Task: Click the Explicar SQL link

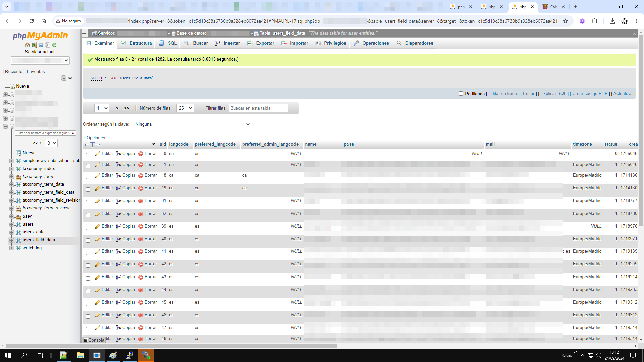Action: tap(553, 94)
